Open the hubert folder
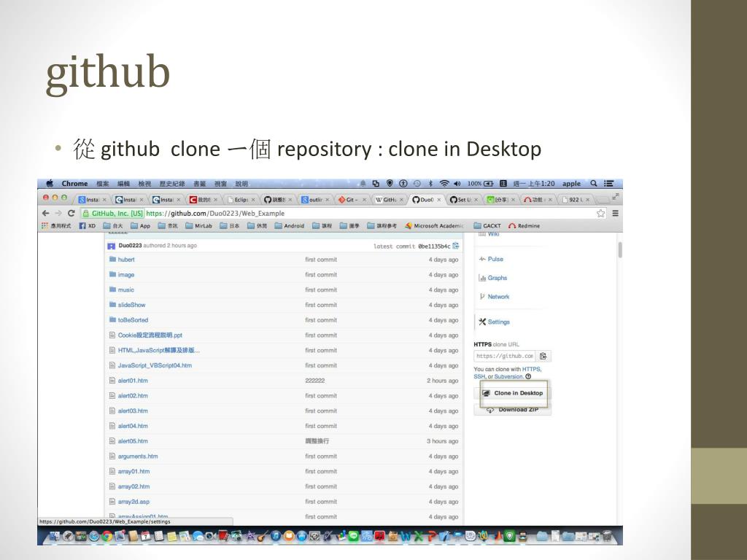The height and width of the screenshot is (560, 747). pyautogui.click(x=126, y=260)
